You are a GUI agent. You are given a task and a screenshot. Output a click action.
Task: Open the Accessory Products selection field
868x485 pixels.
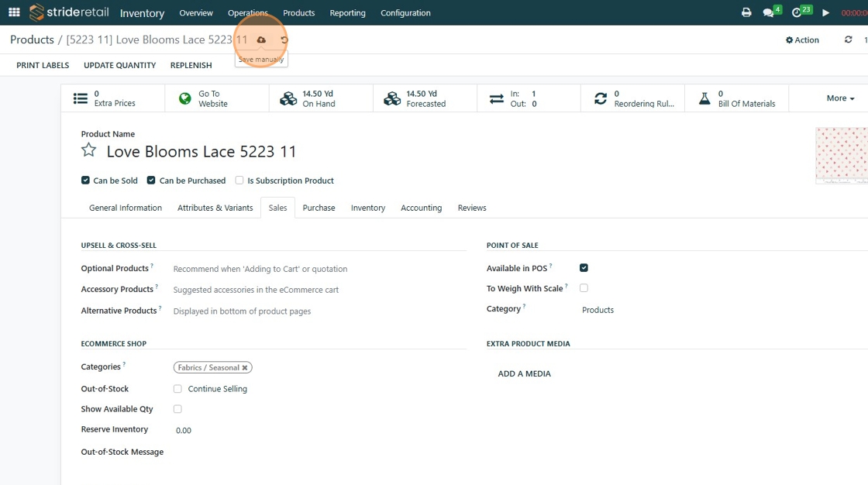319,290
